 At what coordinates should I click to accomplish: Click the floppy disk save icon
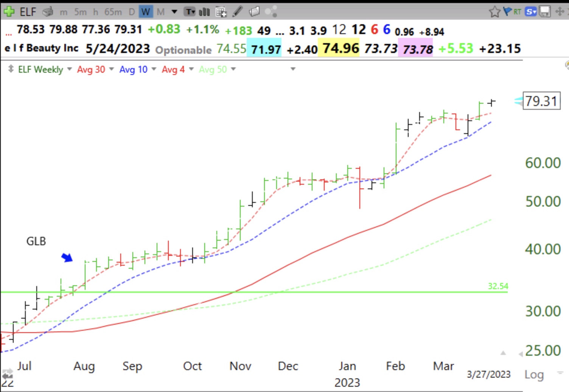545,12
